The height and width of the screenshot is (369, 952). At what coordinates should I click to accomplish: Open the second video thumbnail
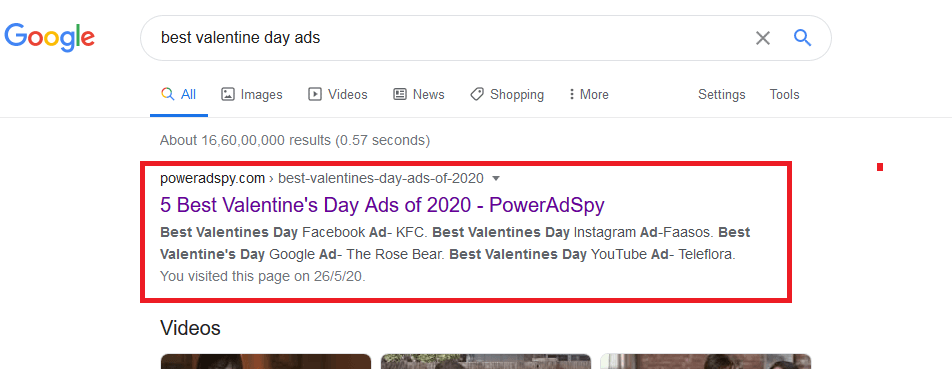[x=486, y=361]
